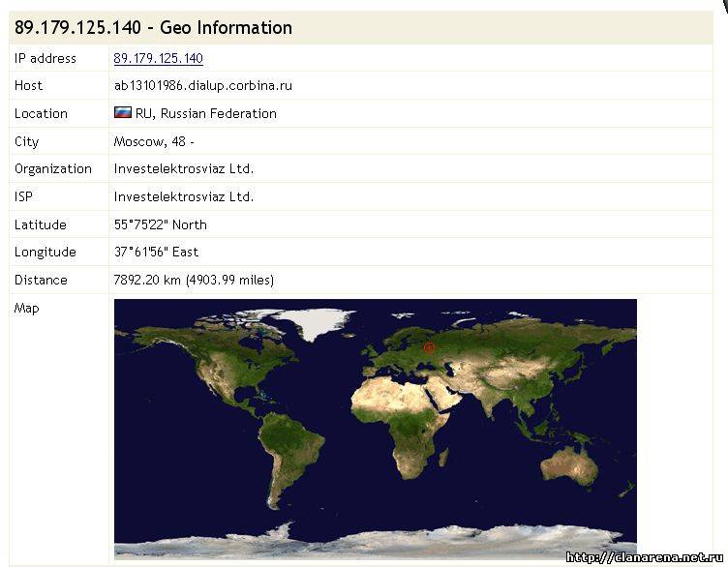Select the Geo Information page header

[153, 28]
